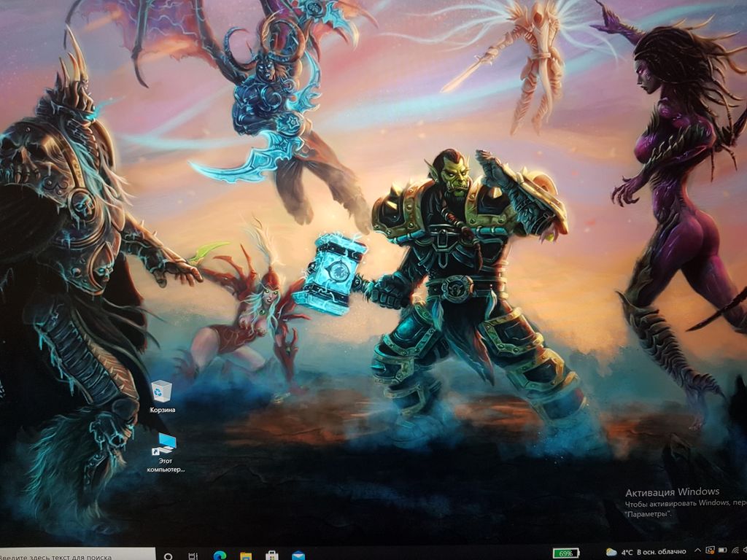Launch Microsoft Edge from the taskbar
This screenshot has height=560, width=747.
[219, 556]
